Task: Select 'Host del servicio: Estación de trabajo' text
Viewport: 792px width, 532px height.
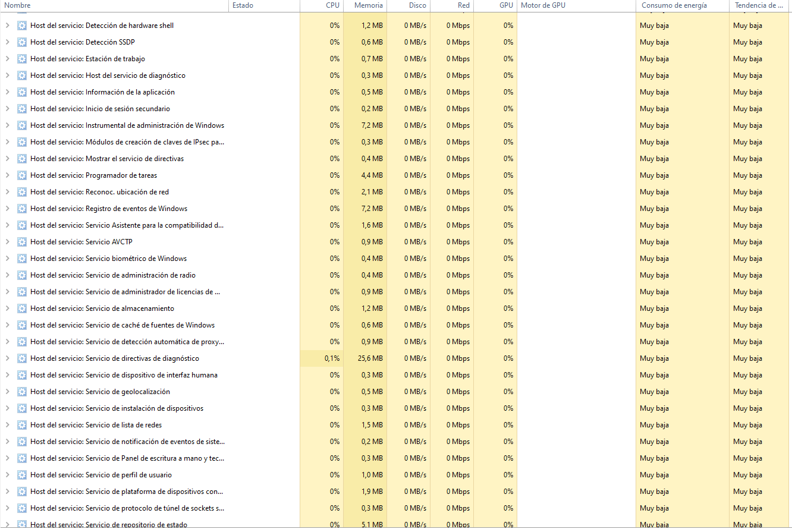Action: pyautogui.click(x=88, y=59)
